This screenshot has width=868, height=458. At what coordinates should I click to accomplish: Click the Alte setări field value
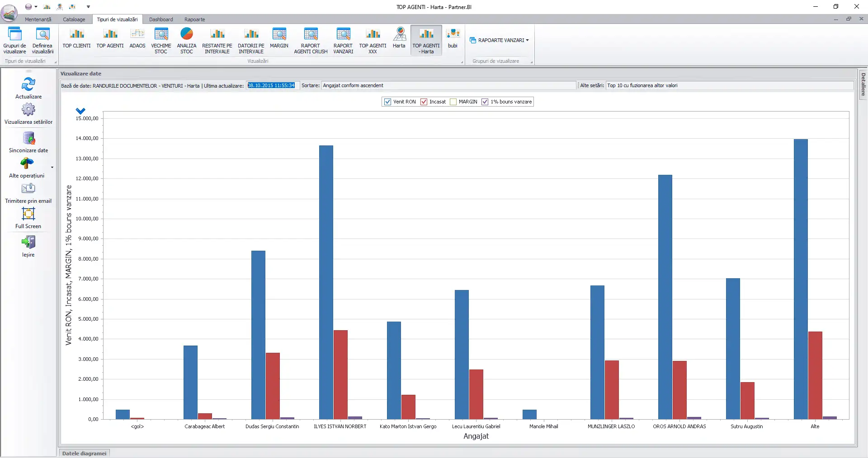click(729, 85)
